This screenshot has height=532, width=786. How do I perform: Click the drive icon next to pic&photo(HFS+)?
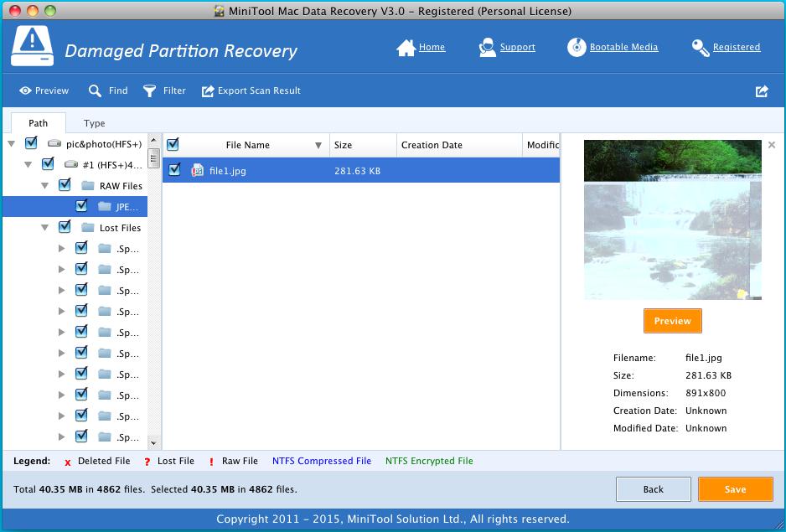[54, 144]
